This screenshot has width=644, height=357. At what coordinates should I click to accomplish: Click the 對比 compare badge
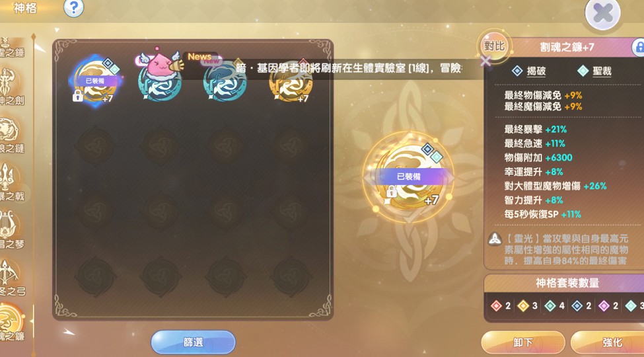(494, 45)
